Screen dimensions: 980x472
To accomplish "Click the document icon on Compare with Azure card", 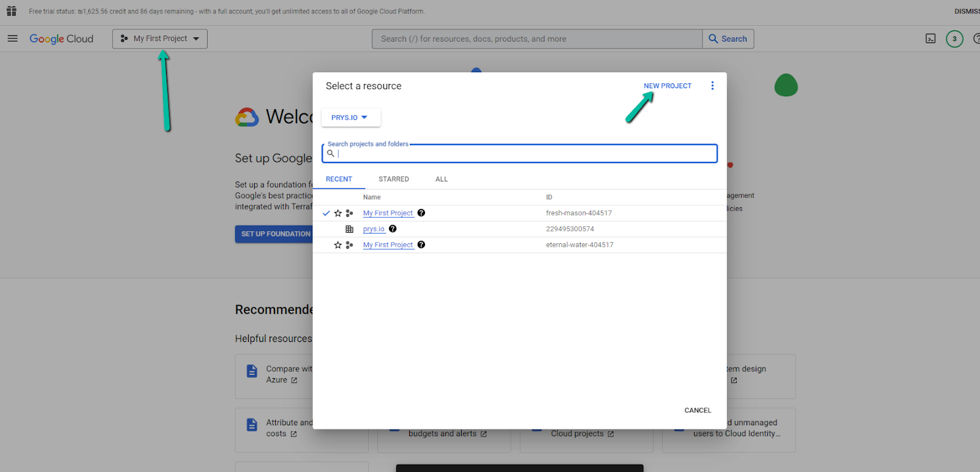I will [x=252, y=371].
